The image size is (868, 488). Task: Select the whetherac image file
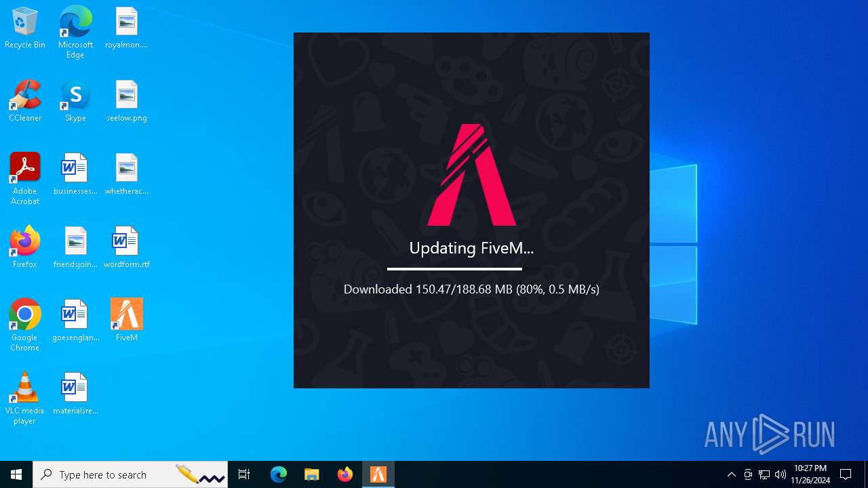[126, 175]
